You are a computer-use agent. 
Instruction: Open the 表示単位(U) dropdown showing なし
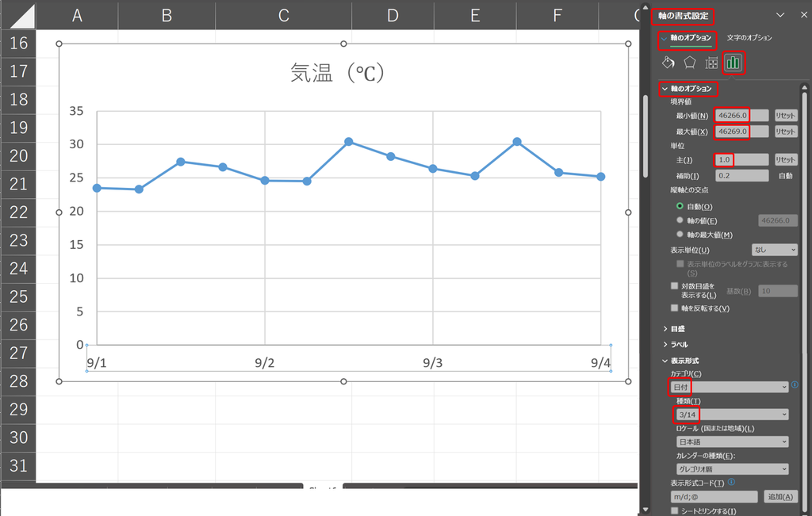[x=774, y=250]
